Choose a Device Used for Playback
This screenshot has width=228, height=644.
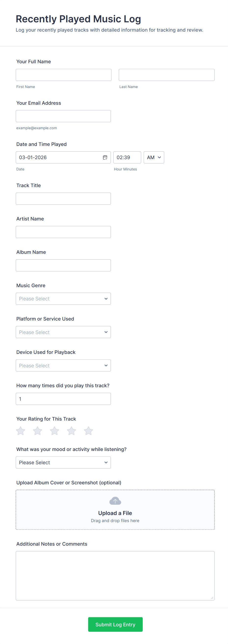(63, 365)
